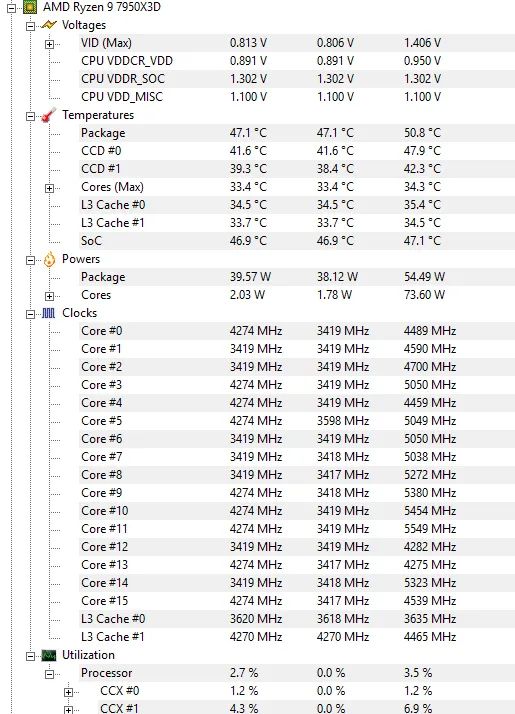Select the Core #4 clock row
This screenshot has width=515, height=714.
point(297,403)
